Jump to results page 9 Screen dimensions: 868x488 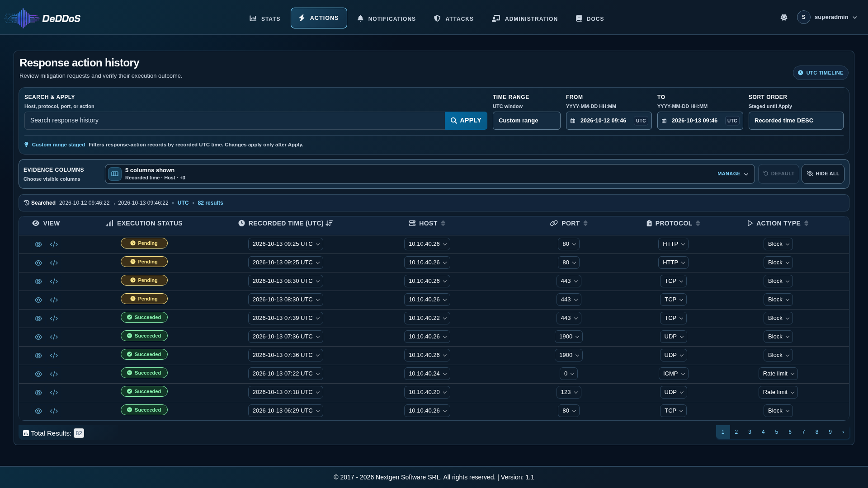[830, 432]
